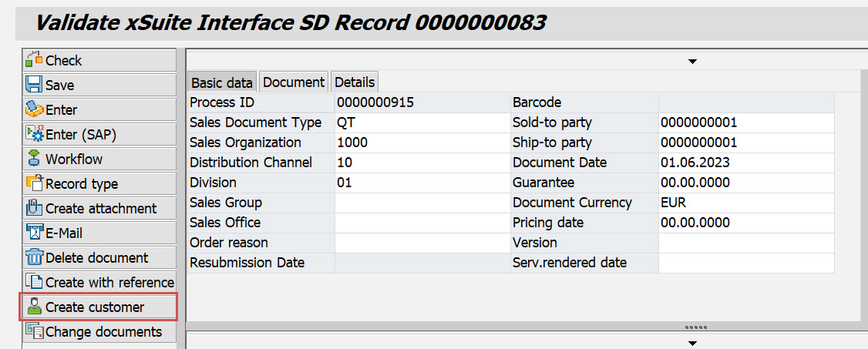Screen dimensions: 868x349
Task: Click the empty Version field
Action: coord(746,242)
